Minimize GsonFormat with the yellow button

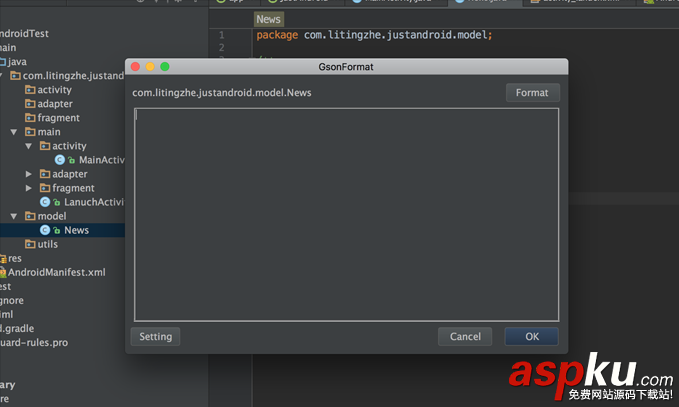coord(150,67)
